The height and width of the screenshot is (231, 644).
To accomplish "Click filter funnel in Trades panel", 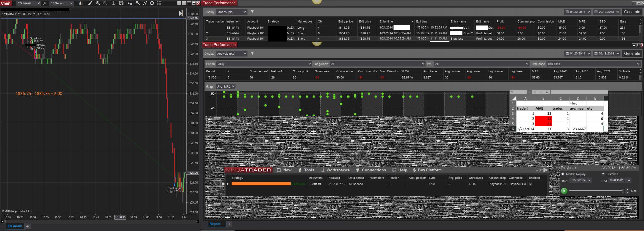I will click(x=252, y=12).
